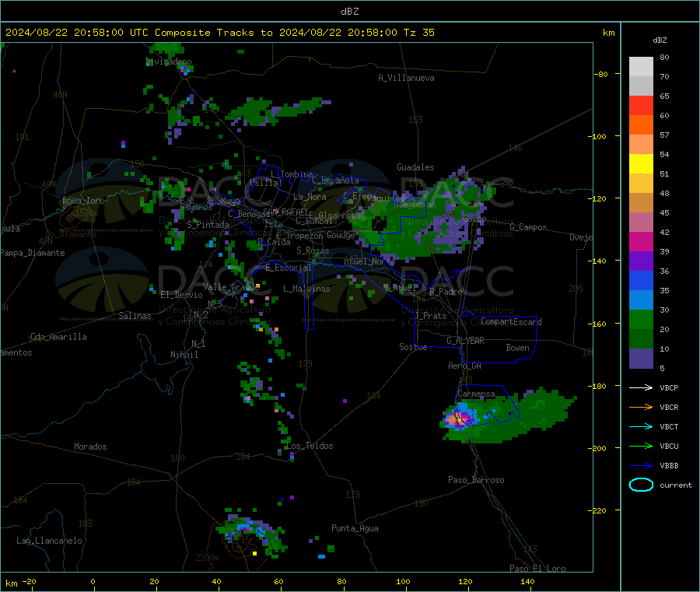Select the light gray top swatch in scale
700x592 pixels.
[641, 67]
